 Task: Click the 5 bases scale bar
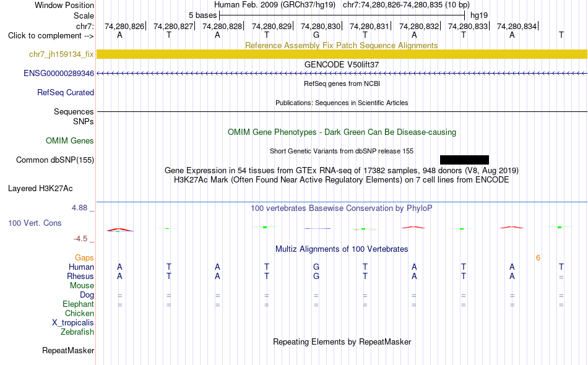pyautogui.click(x=342, y=15)
